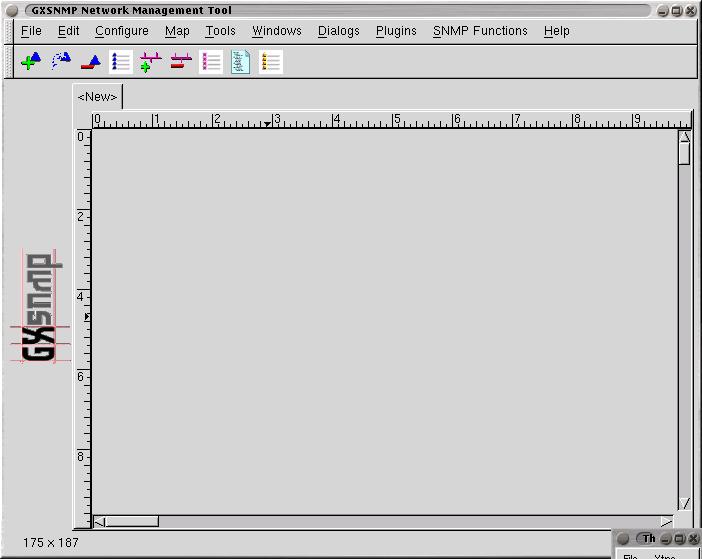Click the delete host icon with red minus

click(x=91, y=62)
